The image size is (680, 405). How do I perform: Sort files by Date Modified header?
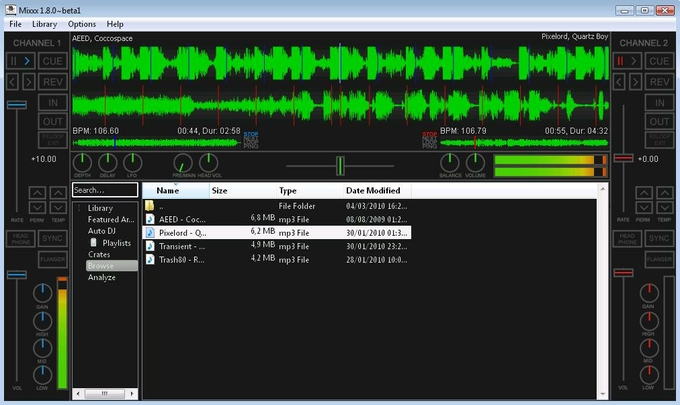(x=376, y=191)
